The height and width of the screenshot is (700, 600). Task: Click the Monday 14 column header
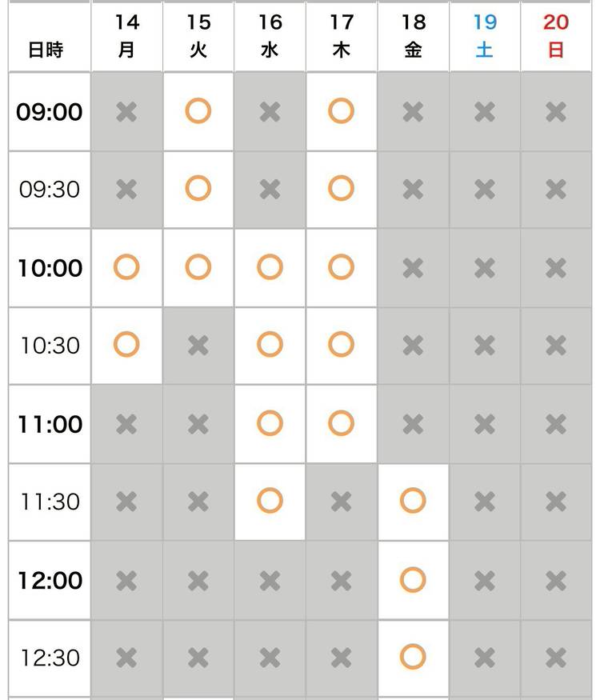click(126, 36)
